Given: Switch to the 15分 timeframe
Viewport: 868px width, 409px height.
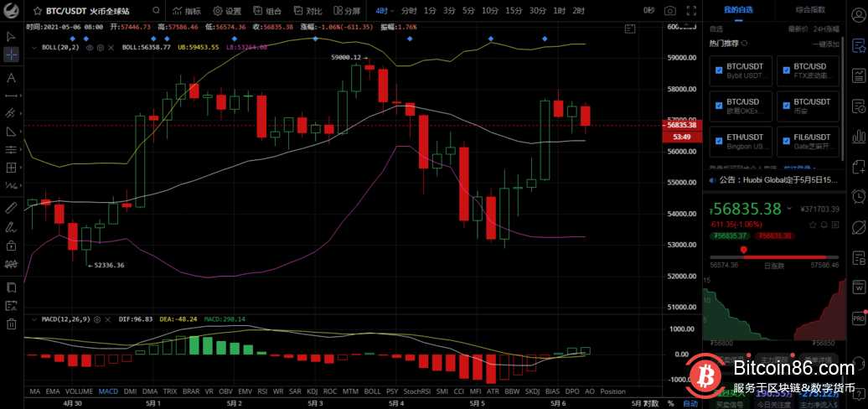Looking at the screenshot, I should (514, 11).
